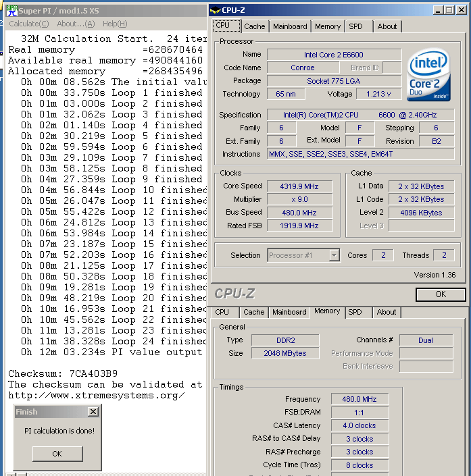Click the Core Speed value 4319.9 MHz
471x476 pixels.
[x=299, y=186]
